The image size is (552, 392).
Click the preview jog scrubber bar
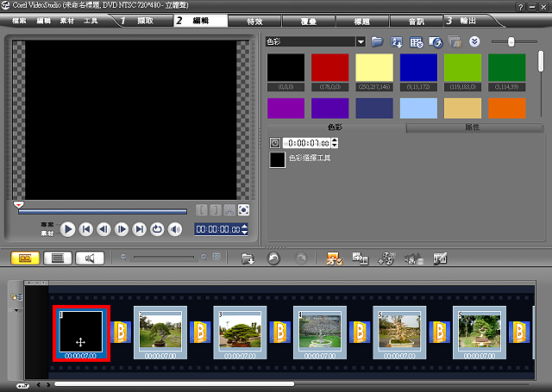click(103, 211)
